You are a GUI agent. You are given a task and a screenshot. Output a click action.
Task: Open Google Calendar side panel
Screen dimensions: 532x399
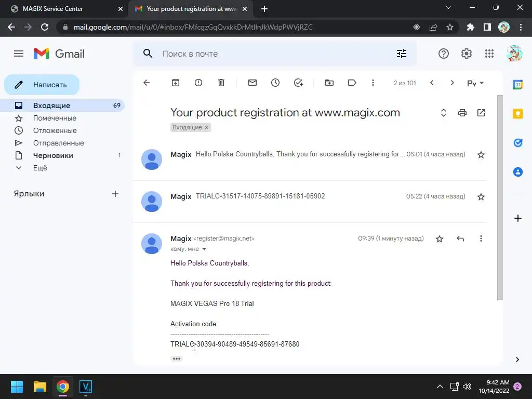pyautogui.click(x=518, y=85)
